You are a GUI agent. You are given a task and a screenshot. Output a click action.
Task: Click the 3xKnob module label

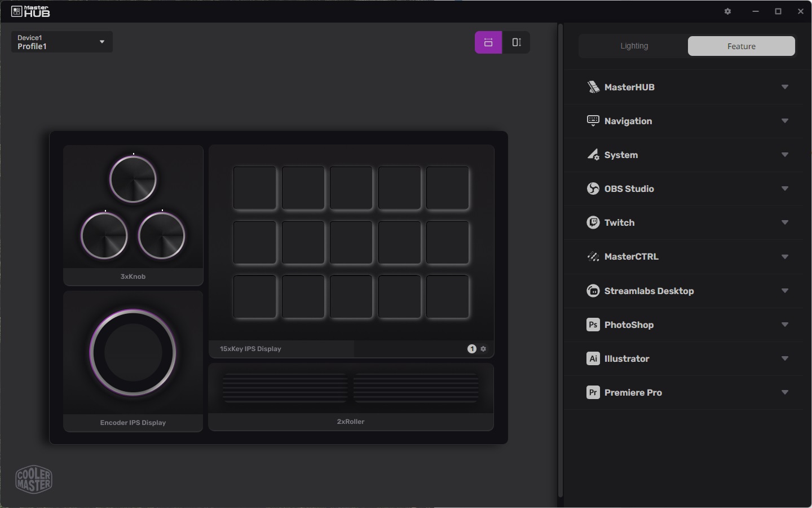[133, 277]
